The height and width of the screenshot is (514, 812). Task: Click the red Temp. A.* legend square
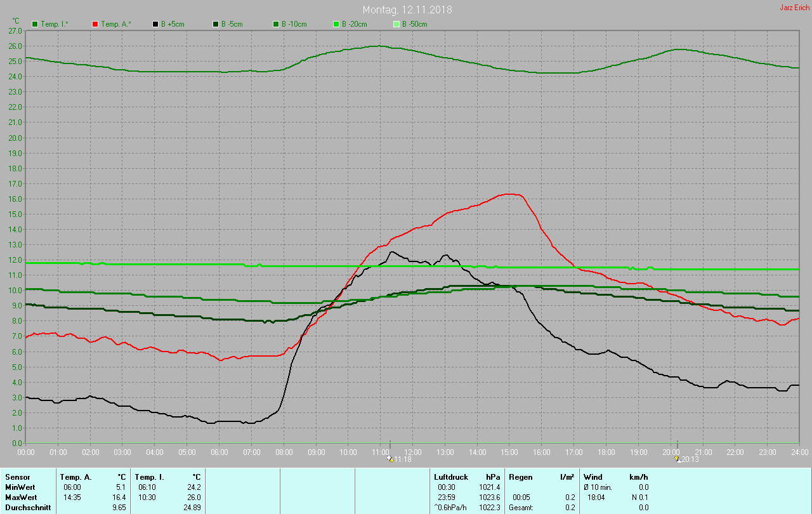click(95, 24)
